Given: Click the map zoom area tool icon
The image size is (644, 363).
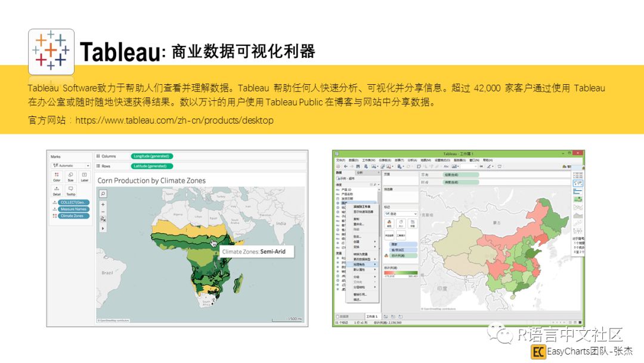Looking at the screenshot, I should pos(103,219).
